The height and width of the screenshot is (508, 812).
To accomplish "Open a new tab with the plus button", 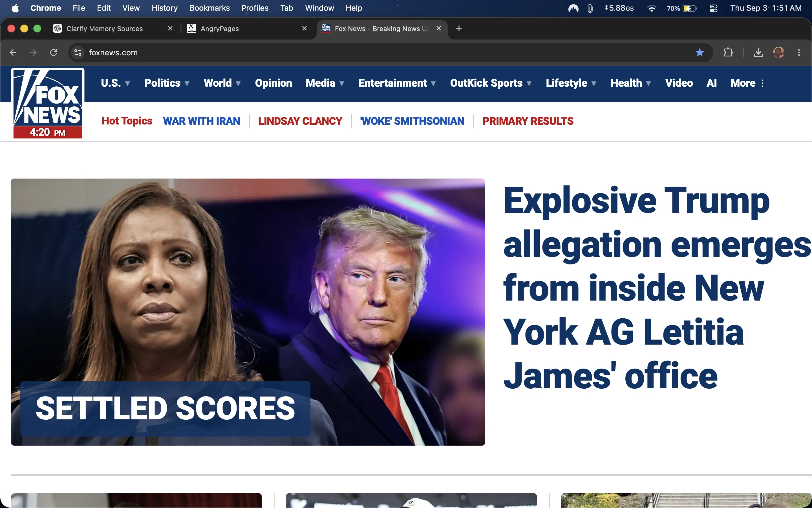I will tap(459, 29).
